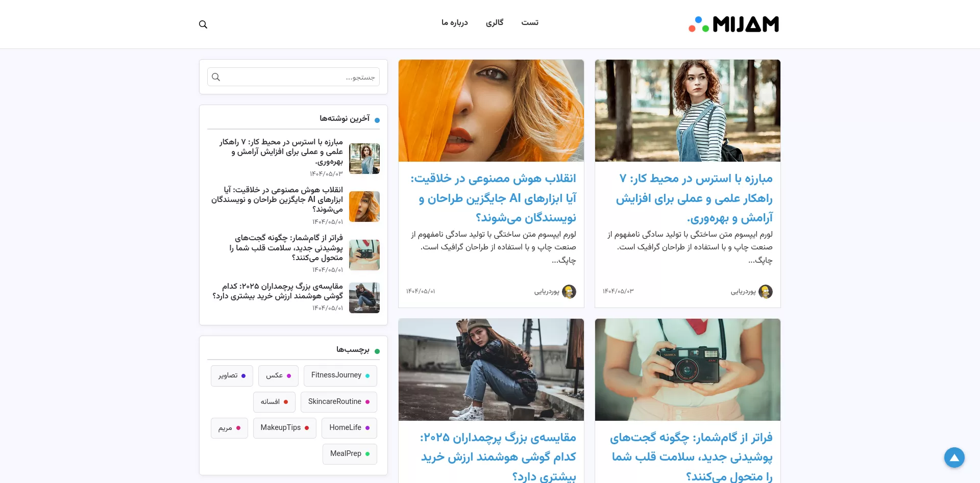Image resolution: width=980 pixels, height=483 pixels.
Task: Click the پوردریایی avatar on the first post
Action: point(569,292)
